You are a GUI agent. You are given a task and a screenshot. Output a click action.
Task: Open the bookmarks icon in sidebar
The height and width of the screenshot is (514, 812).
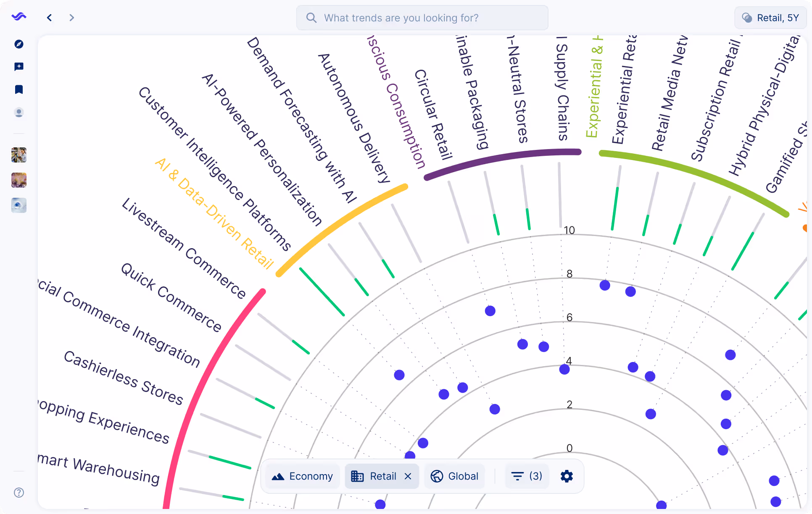click(19, 89)
